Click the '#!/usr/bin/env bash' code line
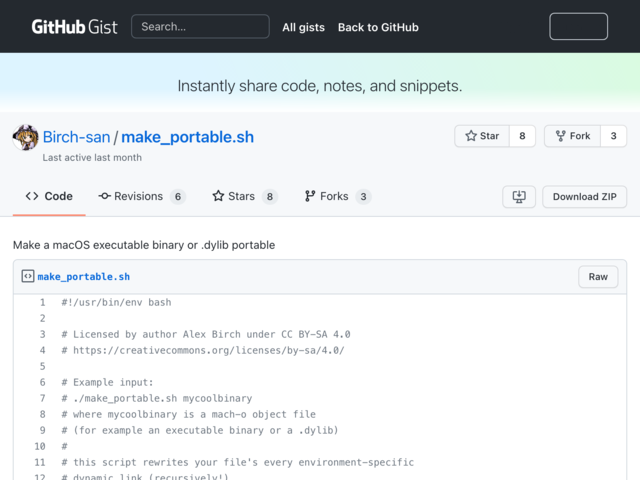The height and width of the screenshot is (480, 640). (x=116, y=302)
